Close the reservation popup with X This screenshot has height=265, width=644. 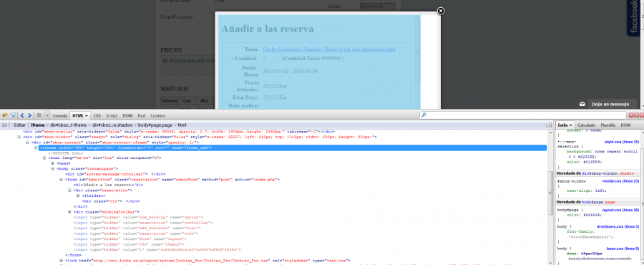coord(440,11)
